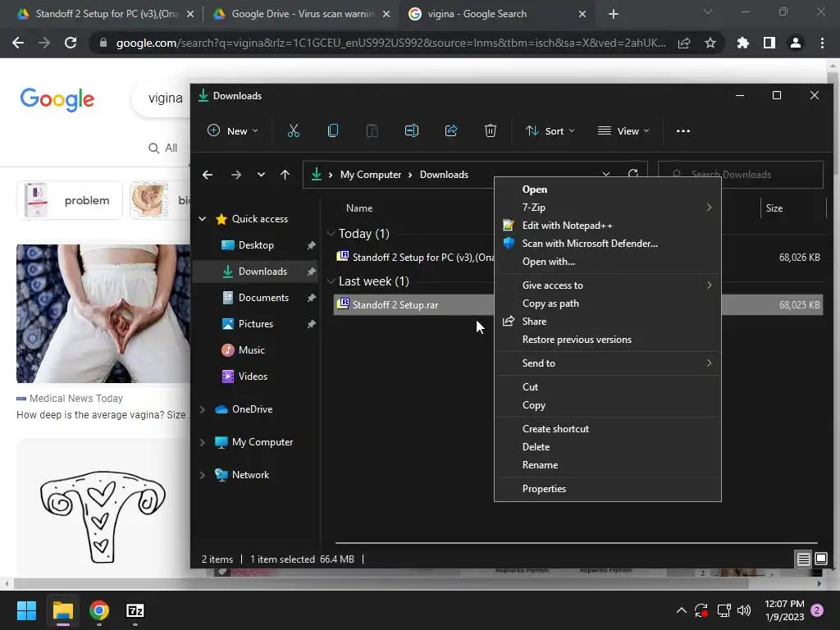Open Chrome from the taskbar
Viewport: 840px width, 630px height.
point(99,610)
